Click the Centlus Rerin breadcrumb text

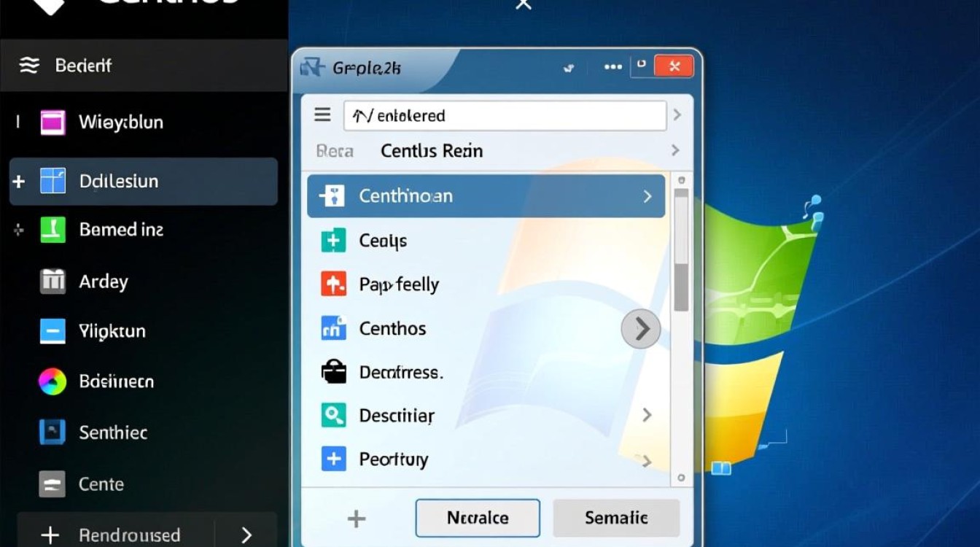(x=432, y=151)
